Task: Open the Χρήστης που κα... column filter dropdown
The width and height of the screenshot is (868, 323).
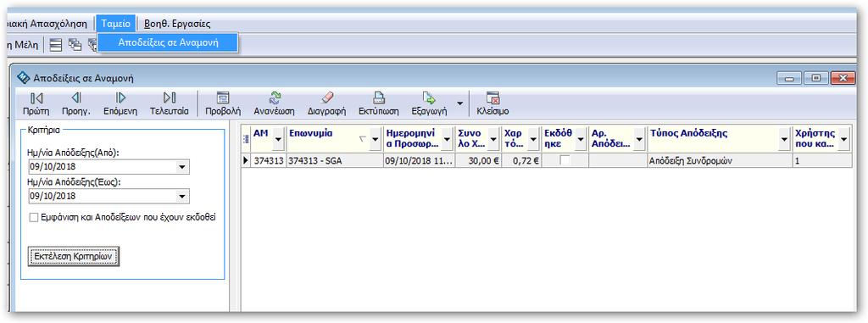Action: [x=843, y=140]
